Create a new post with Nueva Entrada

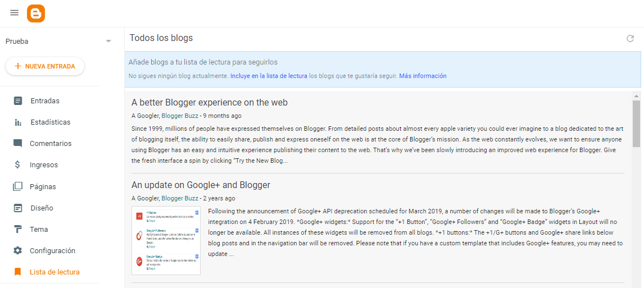pyautogui.click(x=45, y=66)
